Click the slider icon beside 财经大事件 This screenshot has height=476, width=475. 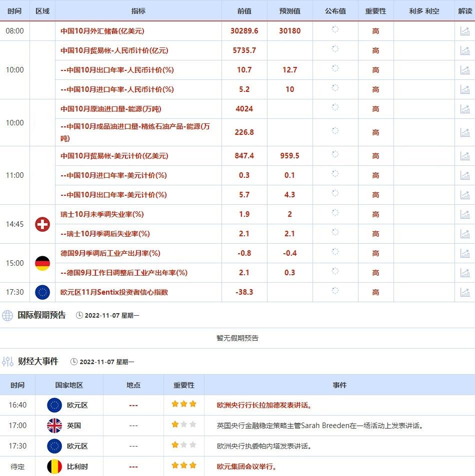pos(7,362)
